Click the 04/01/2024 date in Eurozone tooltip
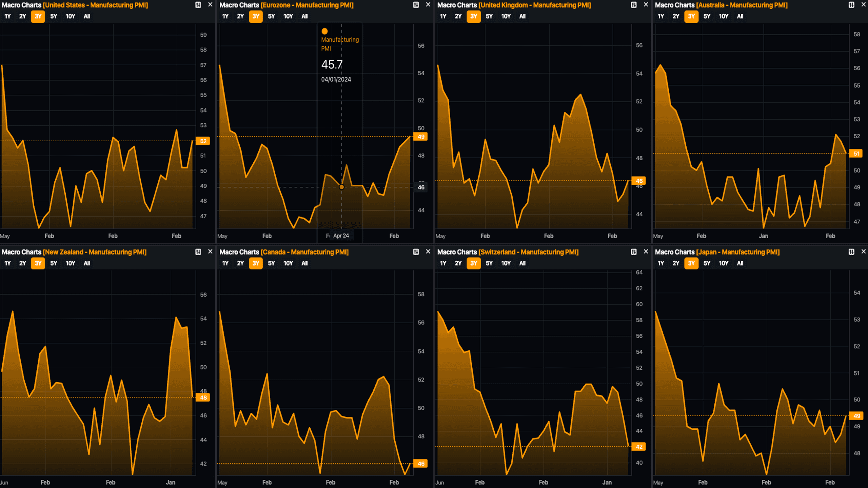This screenshot has width=868, height=488. tap(336, 79)
